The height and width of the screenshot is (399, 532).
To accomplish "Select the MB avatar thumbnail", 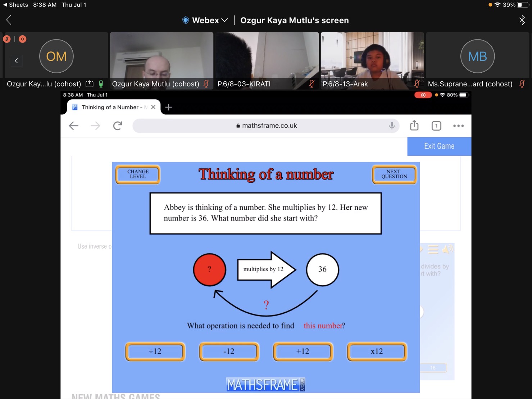I will point(477,56).
